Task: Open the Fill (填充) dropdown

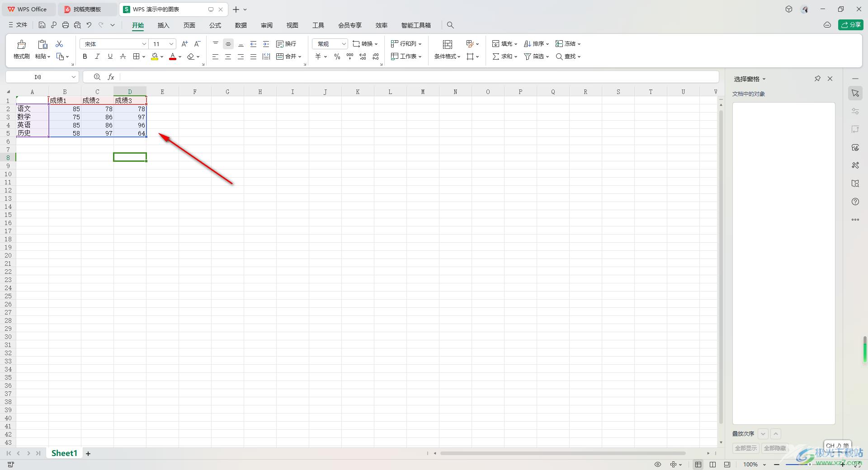Action: [504, 44]
